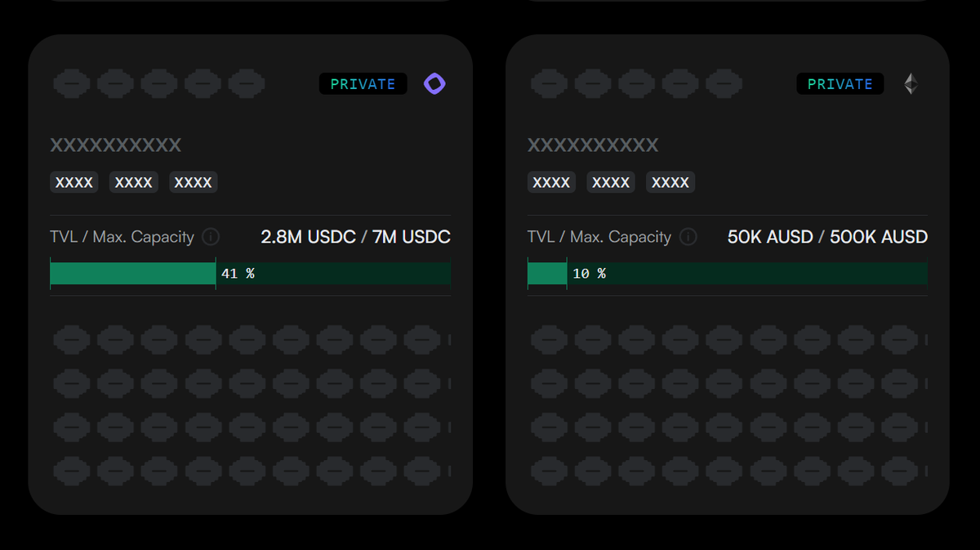Click the last XXXX tag on USDC card
The width and height of the screenshot is (980, 550).
[x=194, y=182]
